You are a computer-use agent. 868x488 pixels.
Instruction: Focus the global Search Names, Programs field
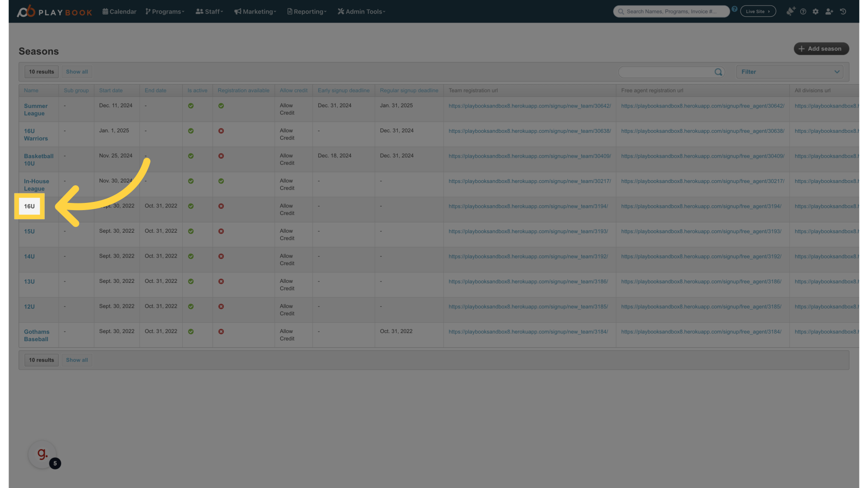pos(671,12)
